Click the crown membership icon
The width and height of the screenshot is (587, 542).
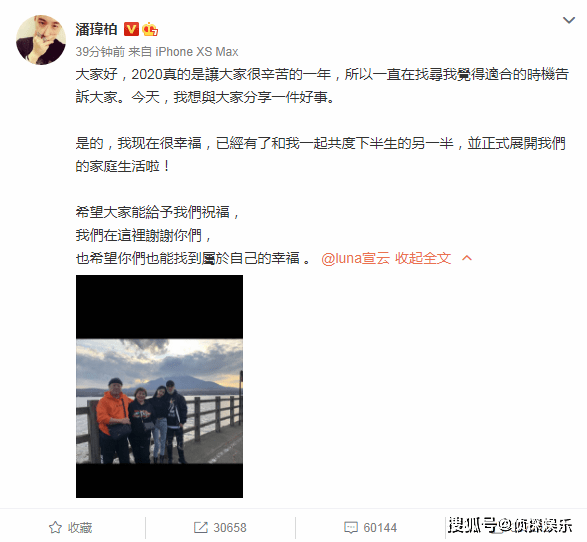pos(150,29)
